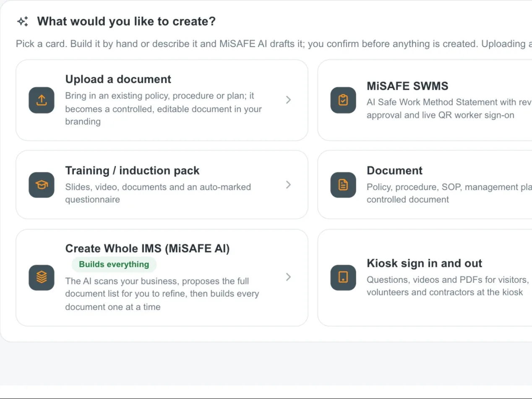Click the graduation cap icon for Training pack

tap(42, 185)
